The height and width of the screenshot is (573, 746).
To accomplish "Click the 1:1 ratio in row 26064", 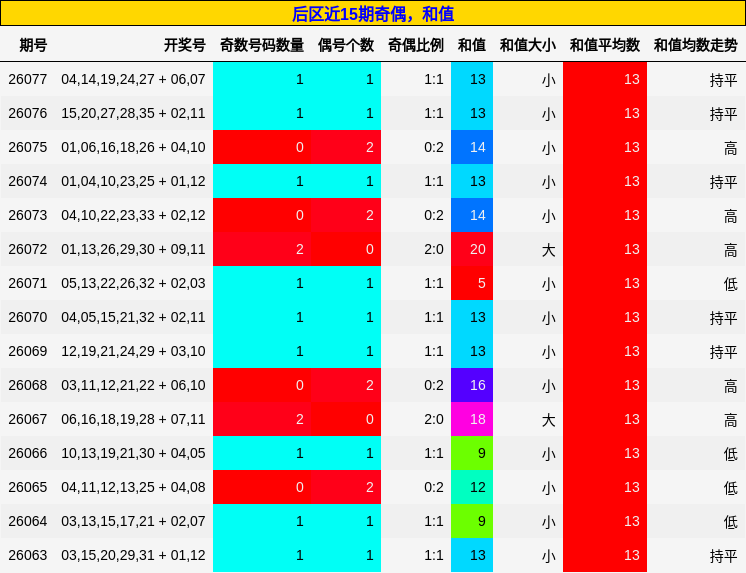I will click(x=434, y=521).
